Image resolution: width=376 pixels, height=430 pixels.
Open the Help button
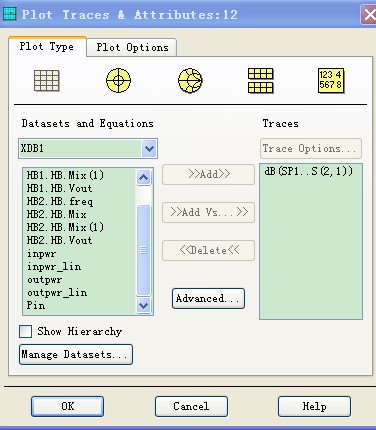(314, 406)
